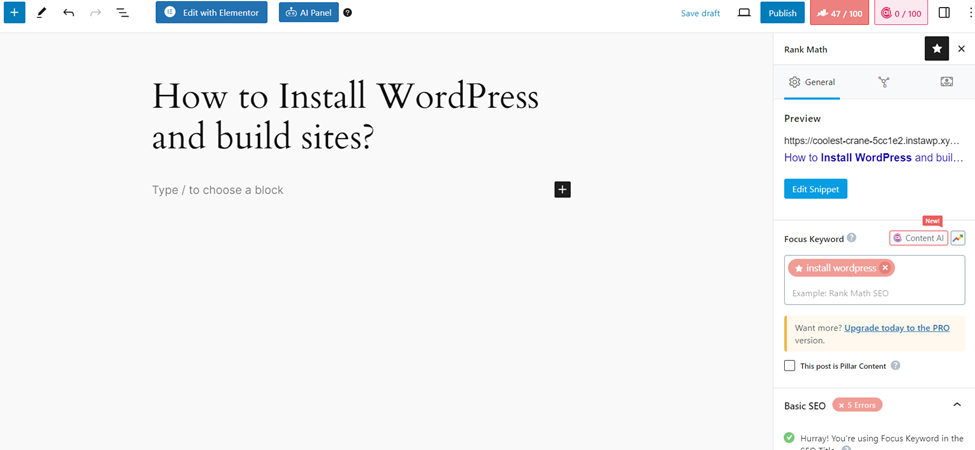
Task: Open the AI Panel
Action: click(308, 12)
